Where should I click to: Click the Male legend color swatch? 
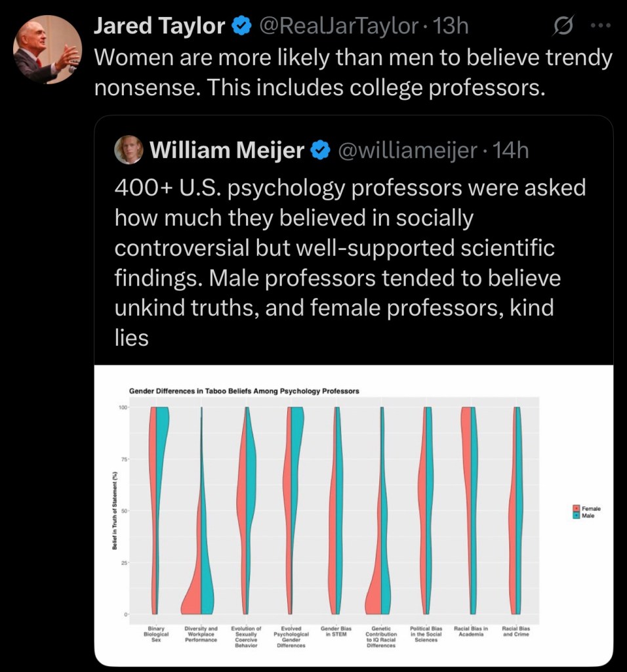point(576,516)
